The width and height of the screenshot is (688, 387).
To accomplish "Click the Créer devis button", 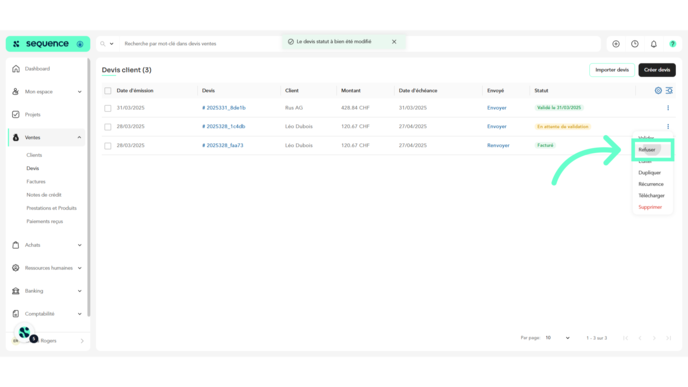I will click(657, 70).
